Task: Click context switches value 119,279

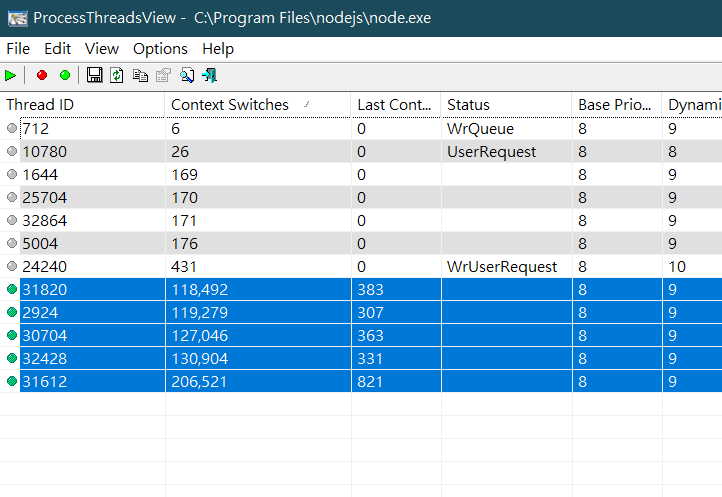Action: (199, 313)
